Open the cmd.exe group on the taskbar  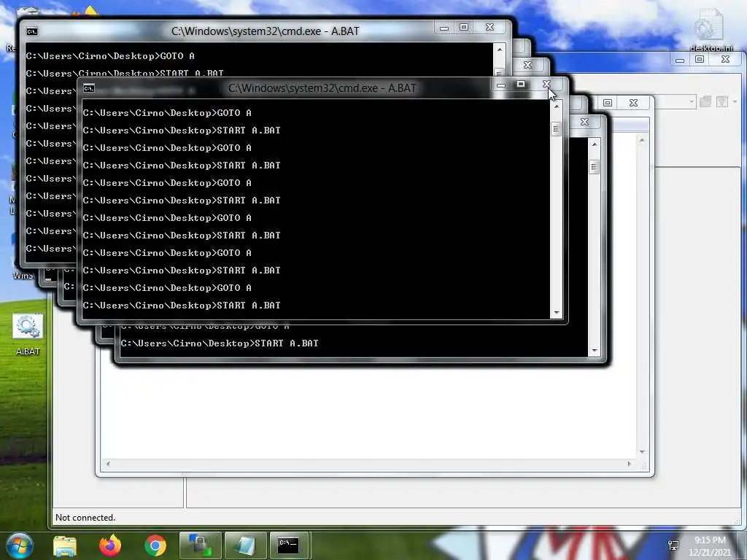click(290, 545)
